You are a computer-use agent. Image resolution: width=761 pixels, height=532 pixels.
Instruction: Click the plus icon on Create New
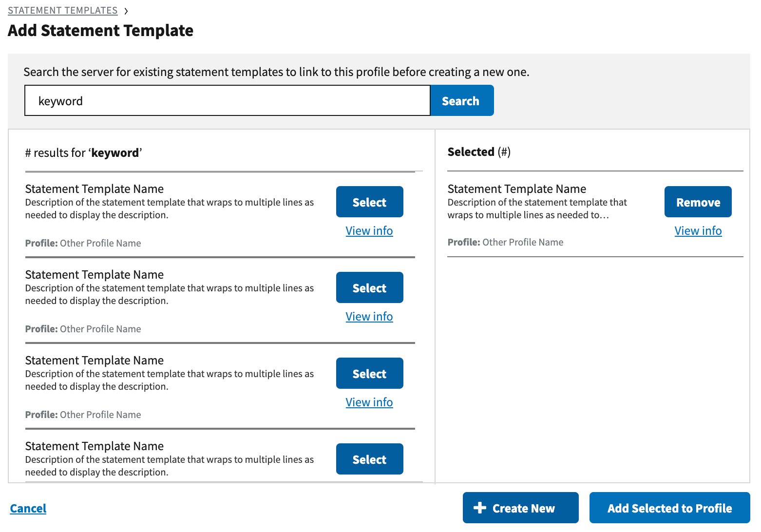click(x=479, y=508)
